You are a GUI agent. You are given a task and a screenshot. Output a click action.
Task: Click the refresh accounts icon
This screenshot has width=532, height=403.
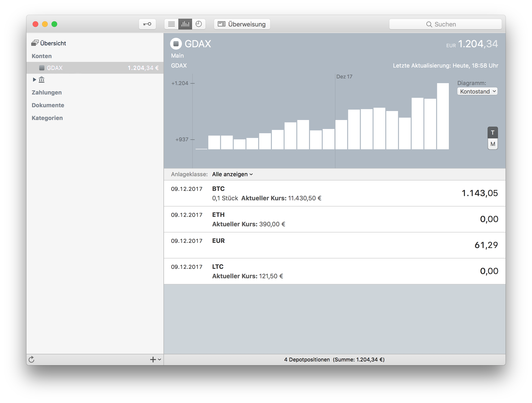tap(31, 360)
